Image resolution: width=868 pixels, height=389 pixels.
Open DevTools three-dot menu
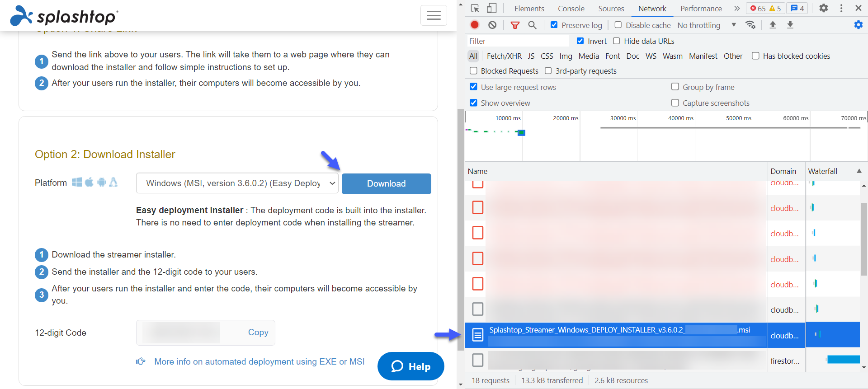[x=841, y=8]
